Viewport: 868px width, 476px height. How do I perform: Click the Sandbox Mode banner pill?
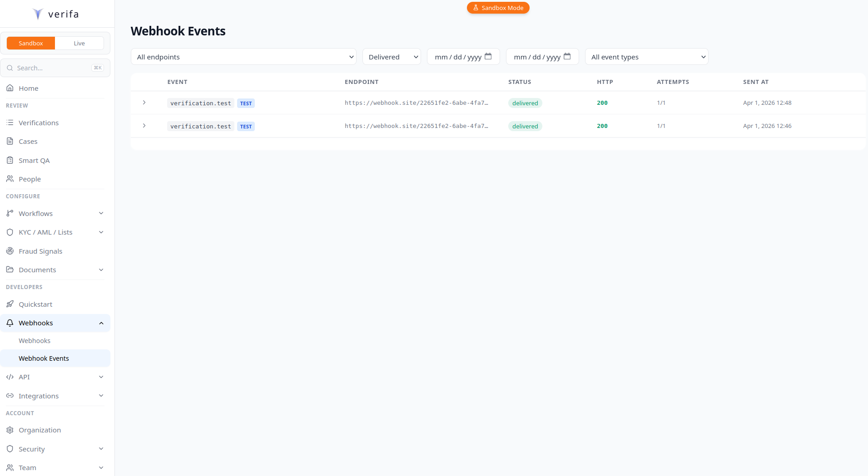click(x=498, y=8)
